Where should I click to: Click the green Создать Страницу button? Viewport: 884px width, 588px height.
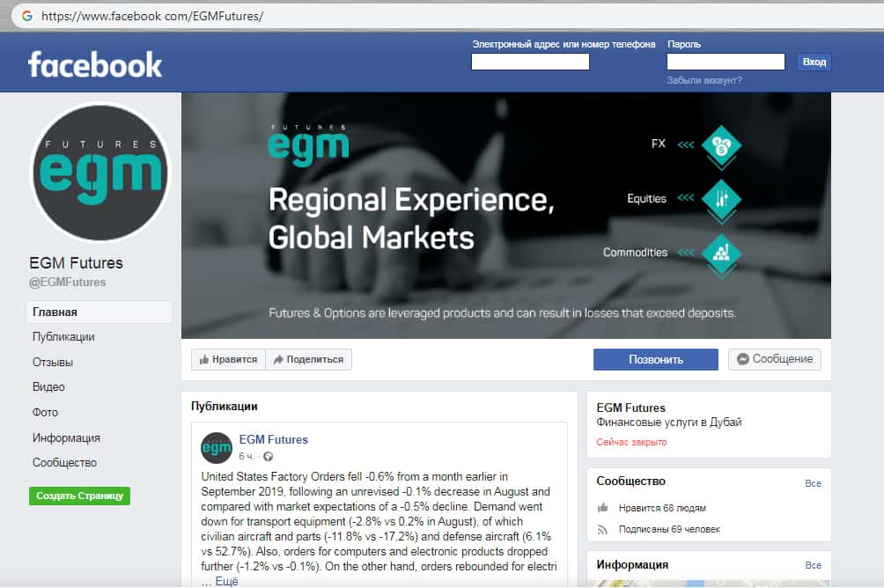(x=79, y=496)
